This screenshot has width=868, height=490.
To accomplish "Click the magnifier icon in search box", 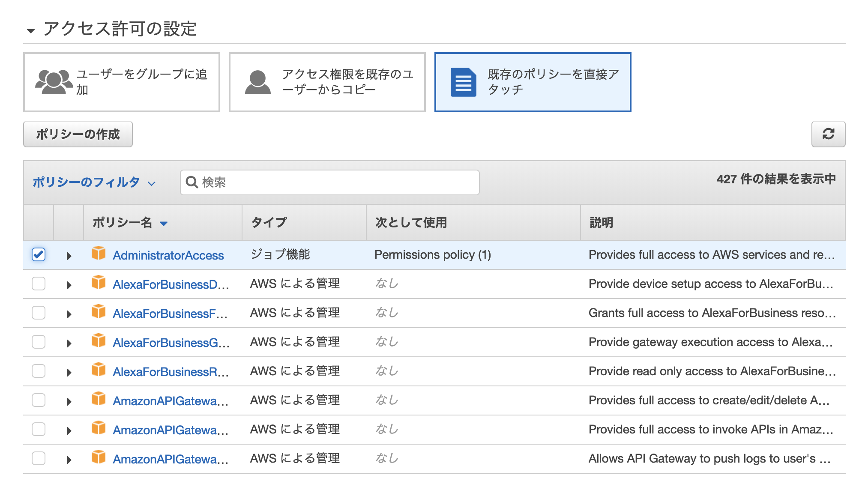I will pyautogui.click(x=192, y=182).
